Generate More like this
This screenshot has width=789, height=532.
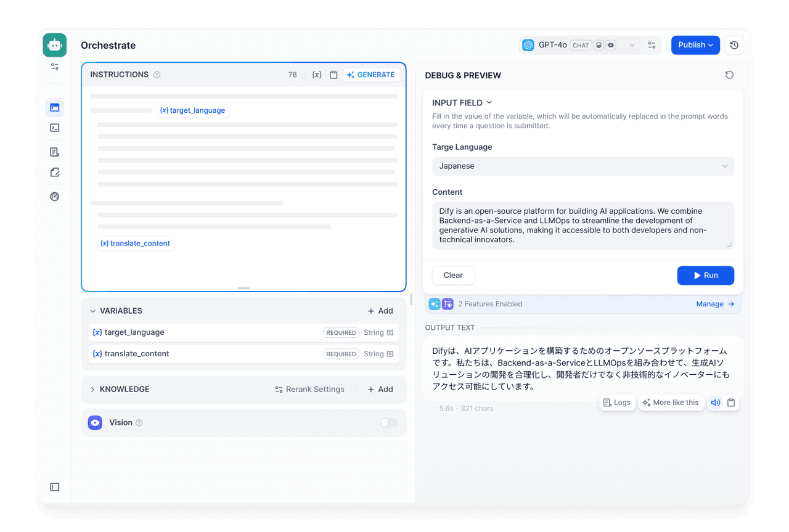pyautogui.click(x=671, y=403)
